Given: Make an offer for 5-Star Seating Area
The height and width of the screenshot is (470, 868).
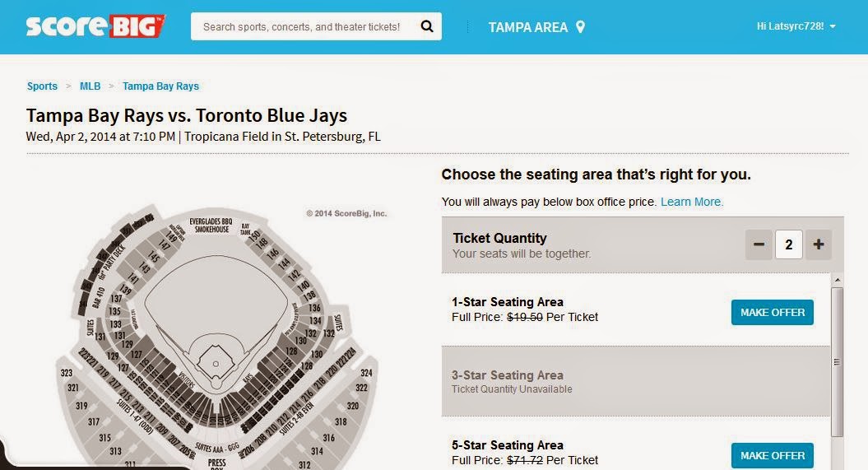Looking at the screenshot, I should (x=773, y=456).
